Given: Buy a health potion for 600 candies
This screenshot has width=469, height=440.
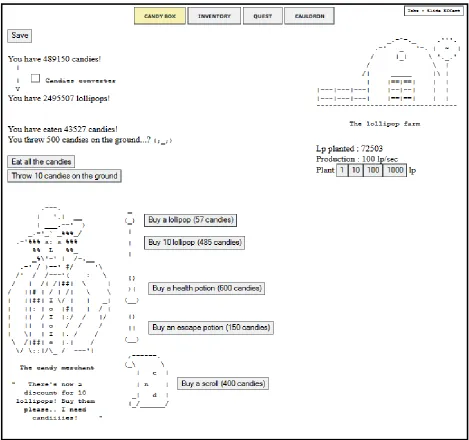Looking at the screenshot, I should pos(206,288).
